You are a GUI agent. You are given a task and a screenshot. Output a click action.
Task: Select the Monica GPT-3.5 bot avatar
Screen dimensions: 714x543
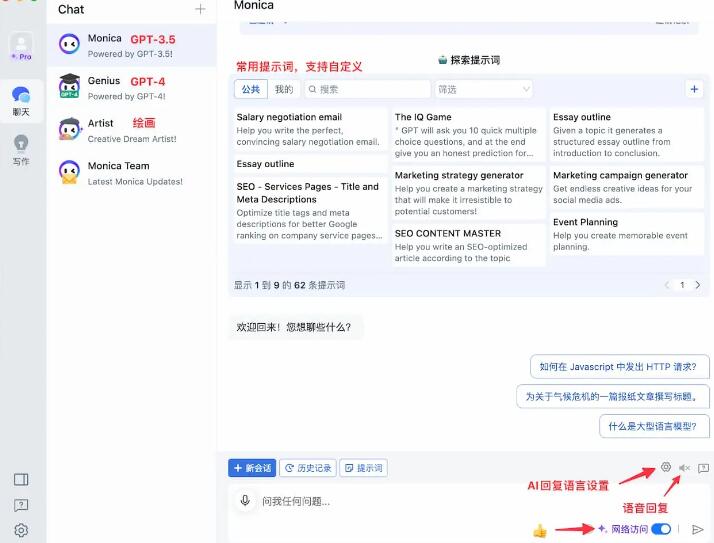[69, 44]
